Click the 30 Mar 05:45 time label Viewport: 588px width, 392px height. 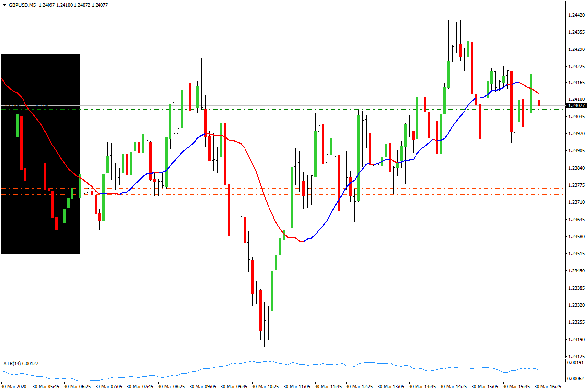pyautogui.click(x=46, y=387)
